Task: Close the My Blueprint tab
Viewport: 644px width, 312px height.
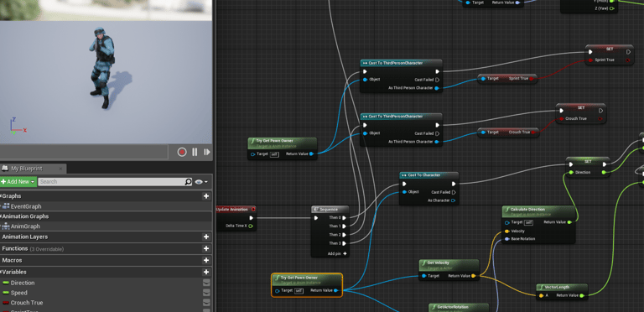Action: [60, 169]
